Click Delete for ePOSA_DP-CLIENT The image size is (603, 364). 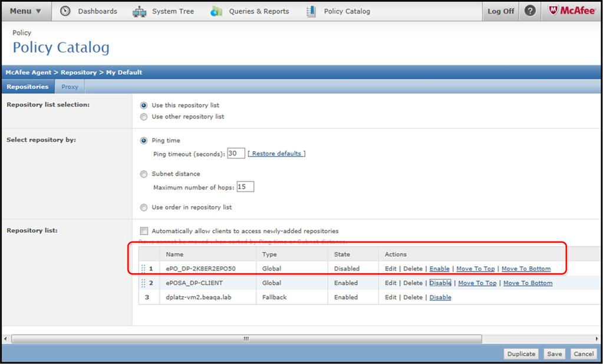[x=413, y=283]
